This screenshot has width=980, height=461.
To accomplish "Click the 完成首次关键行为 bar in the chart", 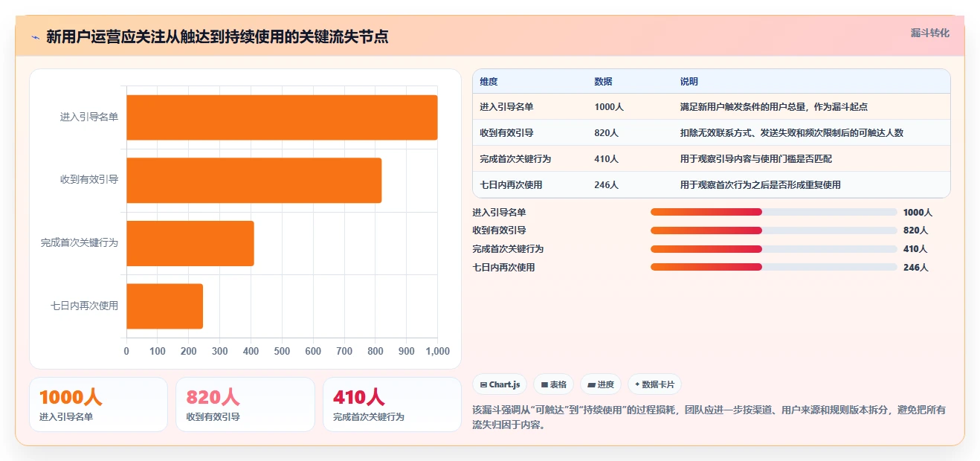I will point(190,243).
